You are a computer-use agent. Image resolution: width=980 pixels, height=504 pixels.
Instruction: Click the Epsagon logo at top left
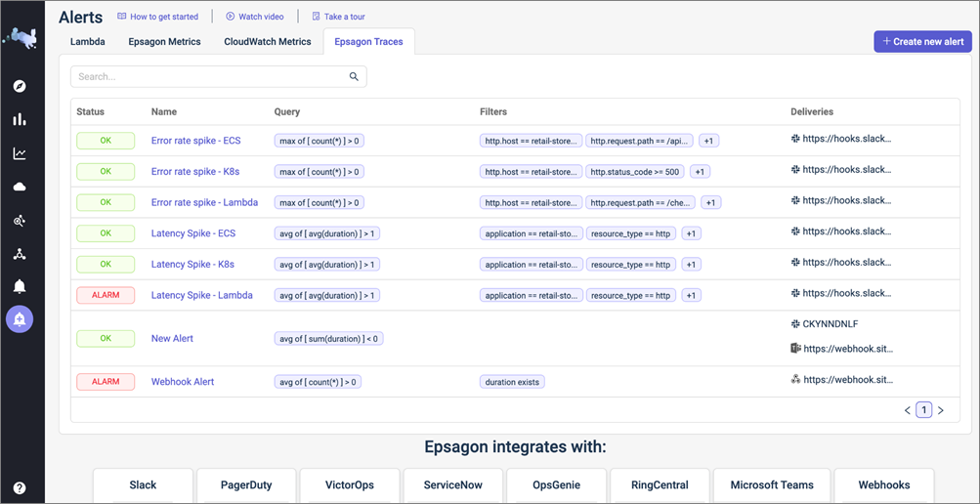pos(21,38)
